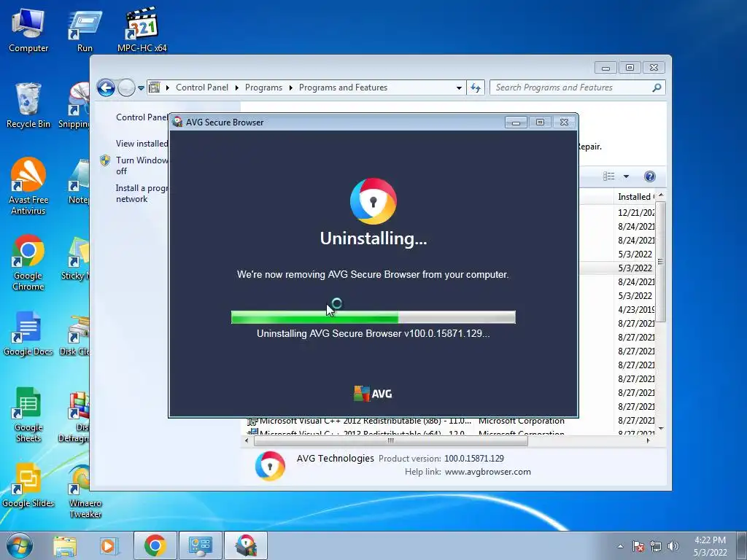Image resolution: width=747 pixels, height=560 pixels.
Task: Click the uninstall progress bar
Action: (373, 317)
